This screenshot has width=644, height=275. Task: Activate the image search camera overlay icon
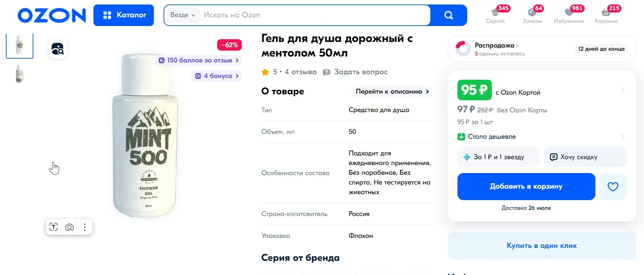[x=69, y=227]
